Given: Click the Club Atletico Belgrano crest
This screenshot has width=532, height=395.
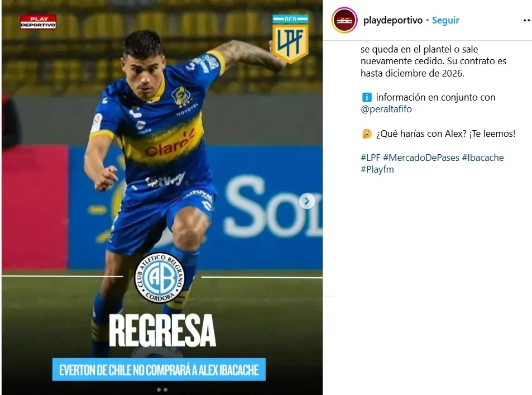Looking at the screenshot, I should pos(160,278).
